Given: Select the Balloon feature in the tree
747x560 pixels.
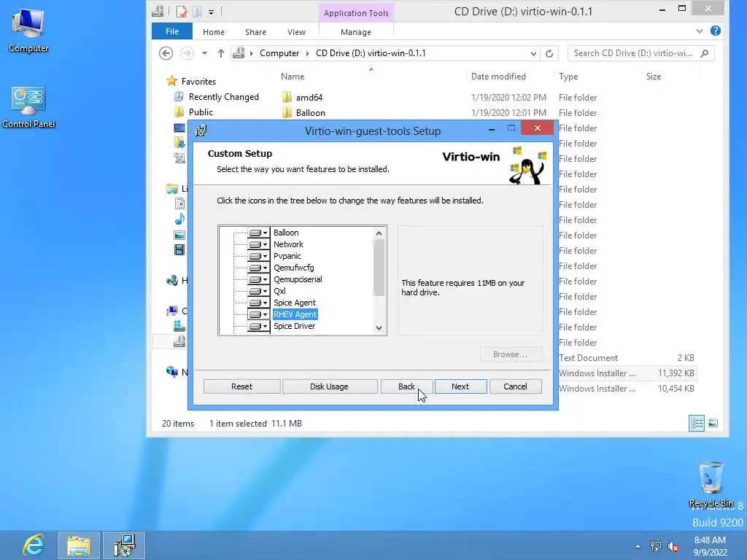Looking at the screenshot, I should tap(286, 233).
